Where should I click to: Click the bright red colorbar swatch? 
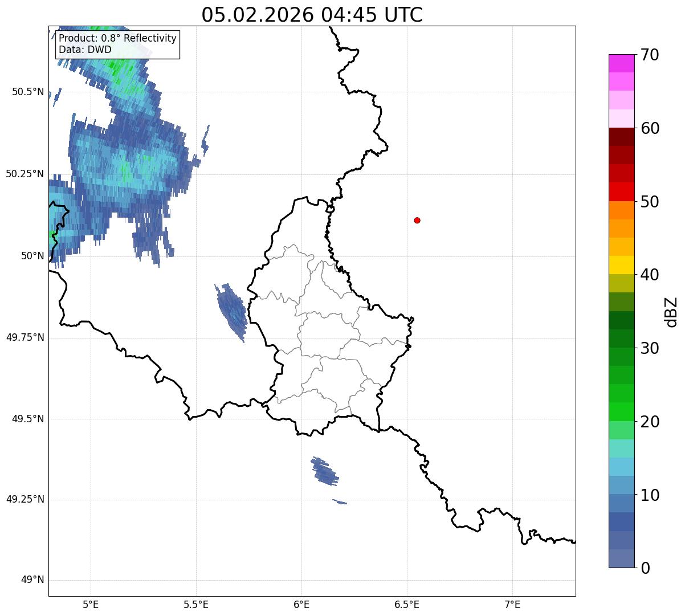pyautogui.click(x=621, y=192)
